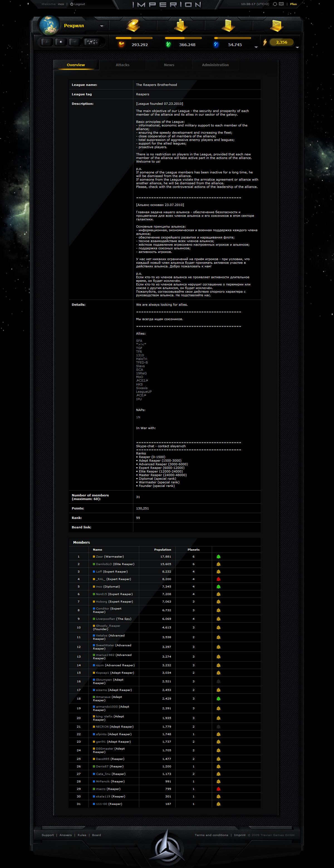Open the galaxy map icon
Viewport: 334px width, 868px height.
click(134, 25)
